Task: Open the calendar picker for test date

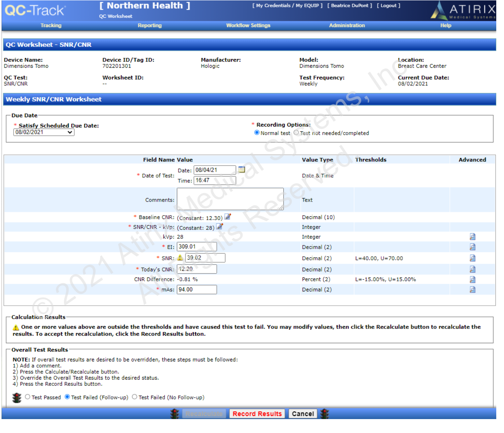Action: coord(242,169)
